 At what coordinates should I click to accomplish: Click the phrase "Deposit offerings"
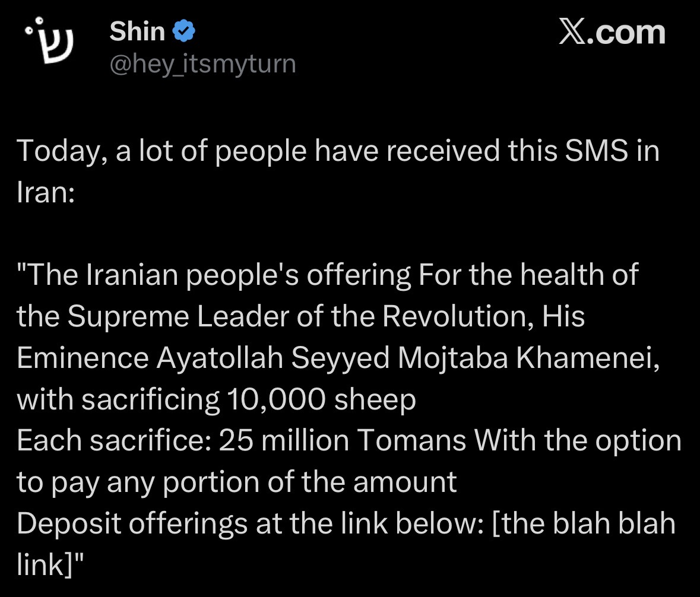click(132, 523)
